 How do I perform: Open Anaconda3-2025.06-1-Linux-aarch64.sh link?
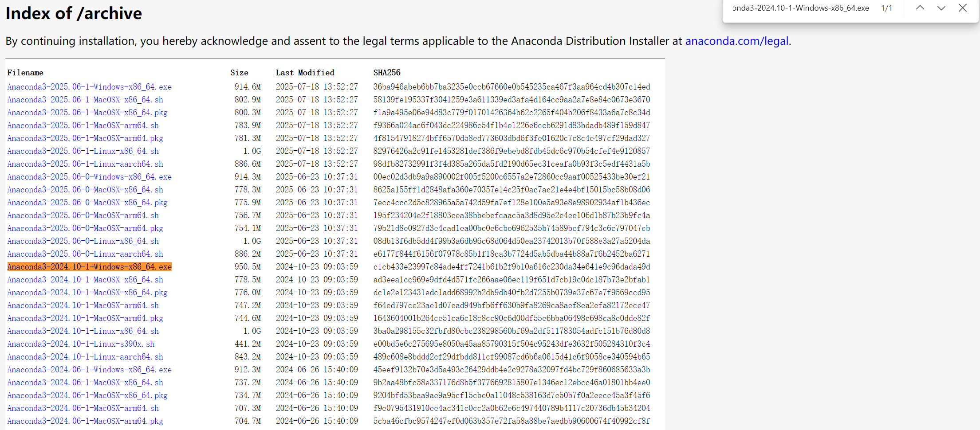(x=85, y=164)
